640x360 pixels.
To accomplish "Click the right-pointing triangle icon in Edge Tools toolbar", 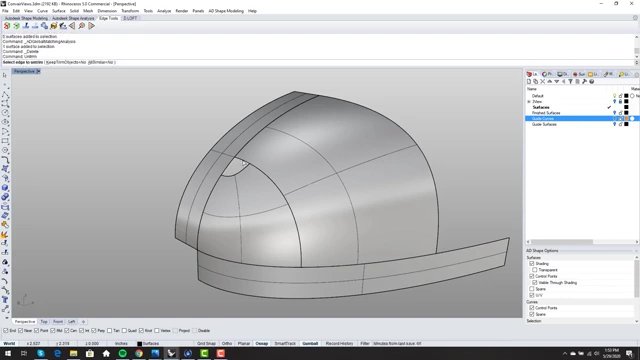I will pyautogui.click(x=91, y=26).
